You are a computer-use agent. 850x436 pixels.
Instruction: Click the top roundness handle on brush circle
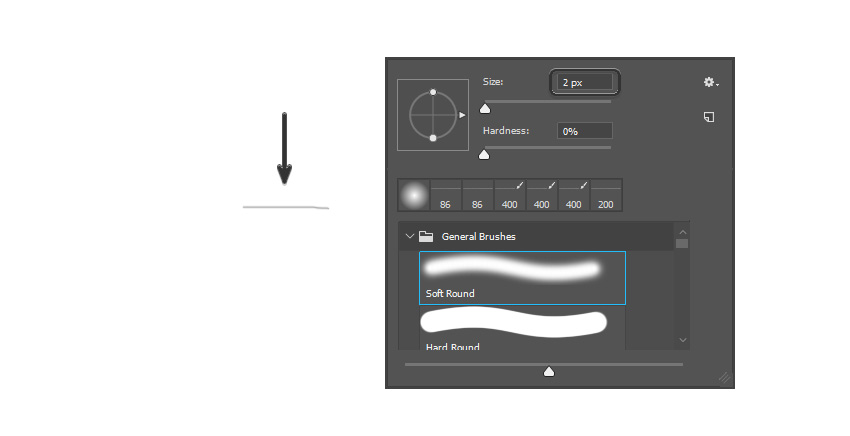pyautogui.click(x=433, y=92)
